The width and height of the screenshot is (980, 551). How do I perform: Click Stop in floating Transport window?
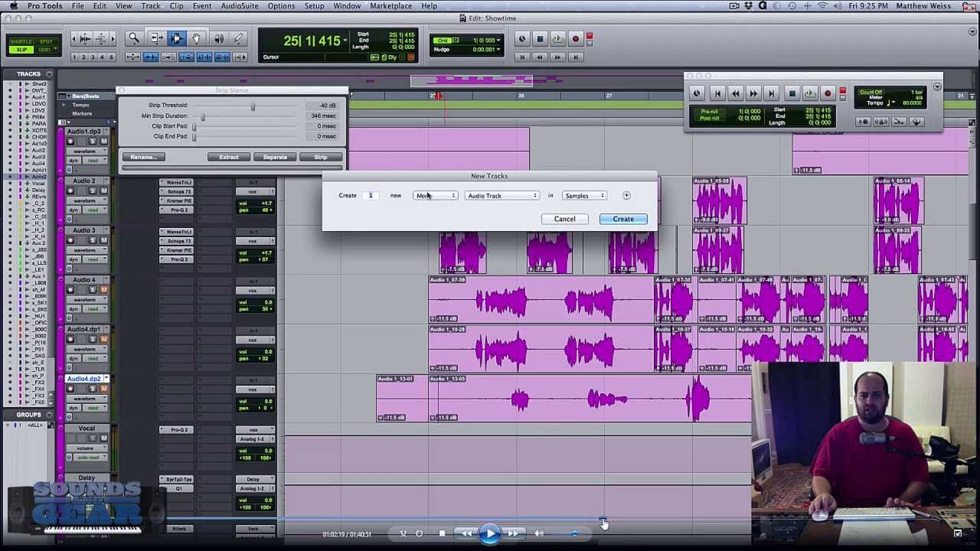(792, 93)
